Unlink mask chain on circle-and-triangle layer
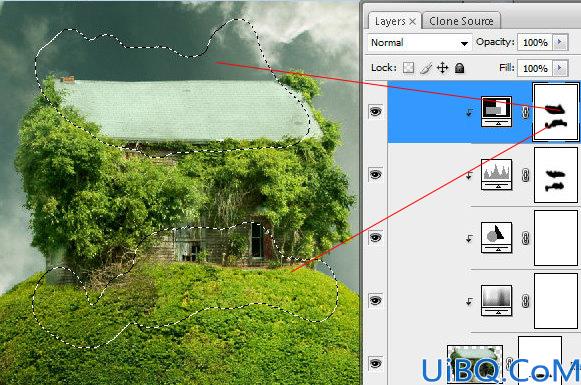This screenshot has height=385, width=581. pos(525,238)
